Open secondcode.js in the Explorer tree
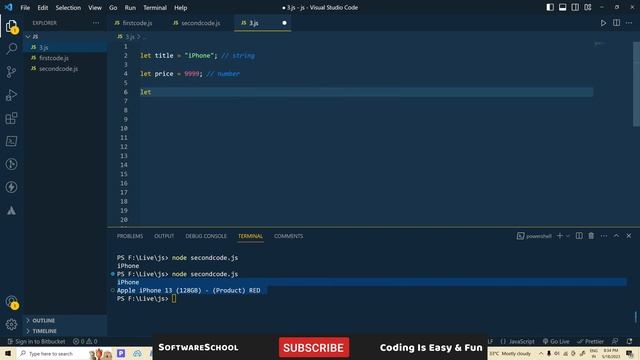The height and width of the screenshot is (360, 640). 65,69
